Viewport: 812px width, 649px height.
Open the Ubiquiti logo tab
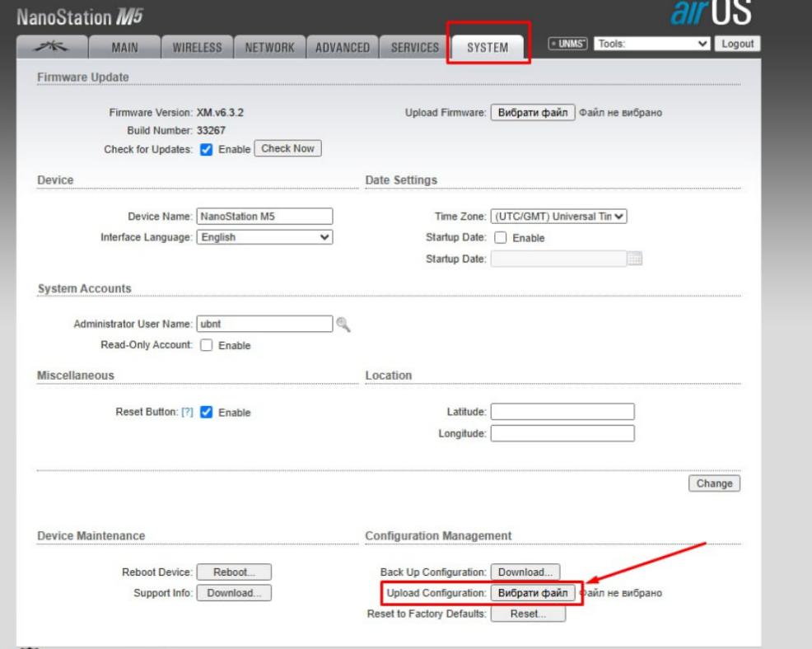52,47
